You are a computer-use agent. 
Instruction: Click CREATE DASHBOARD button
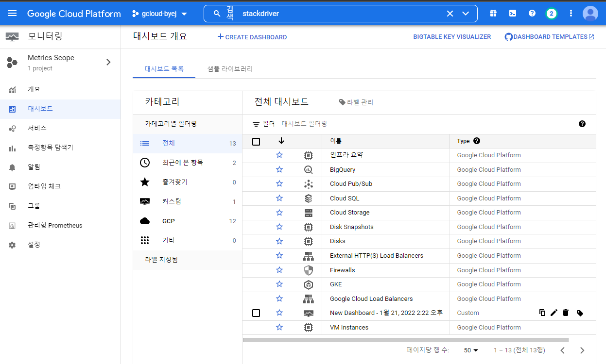[x=252, y=37]
